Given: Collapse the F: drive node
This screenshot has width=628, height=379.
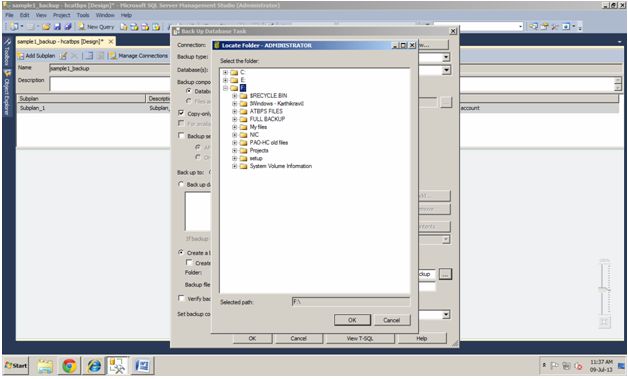Looking at the screenshot, I should 225,88.
